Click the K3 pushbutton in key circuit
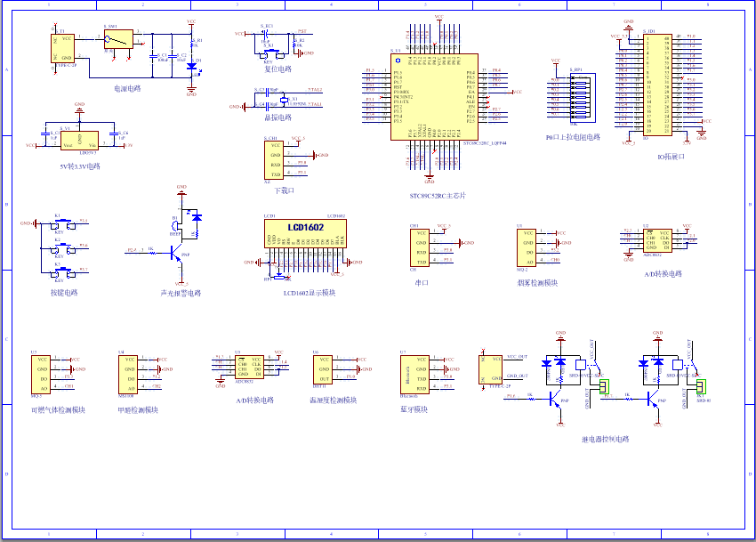756x542 pixels. (64, 273)
